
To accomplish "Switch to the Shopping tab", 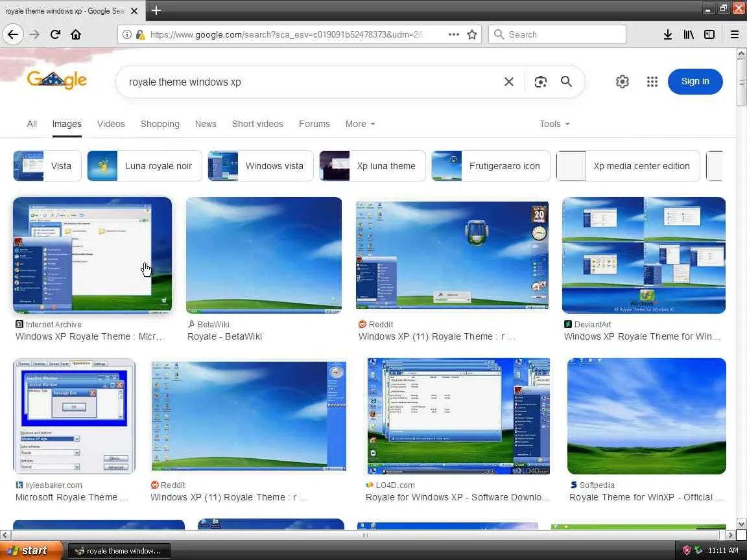I will [x=160, y=124].
